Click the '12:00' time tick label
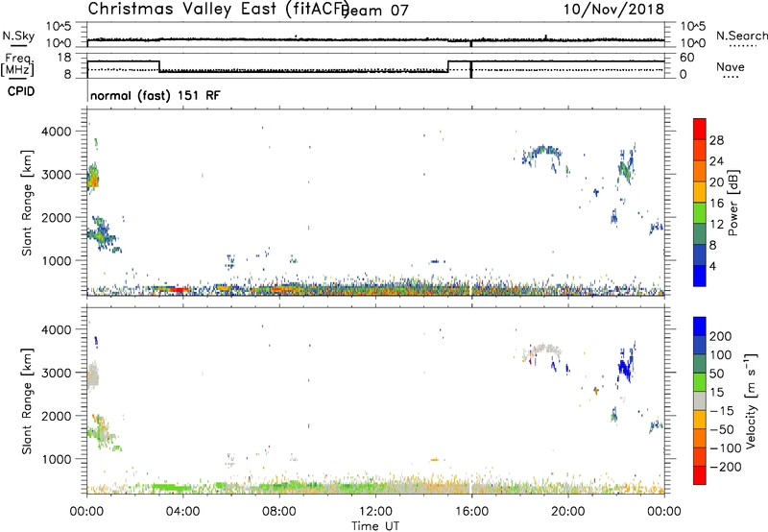 (x=375, y=512)
